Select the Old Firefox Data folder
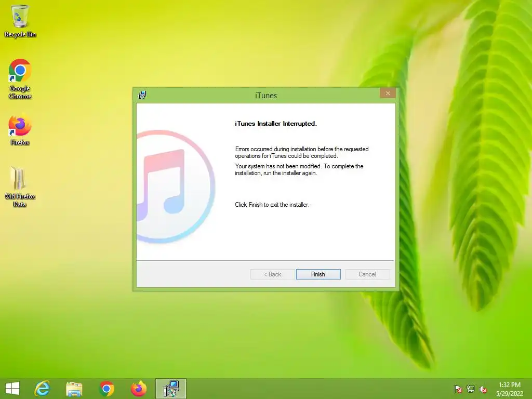The image size is (532, 399). tap(20, 187)
